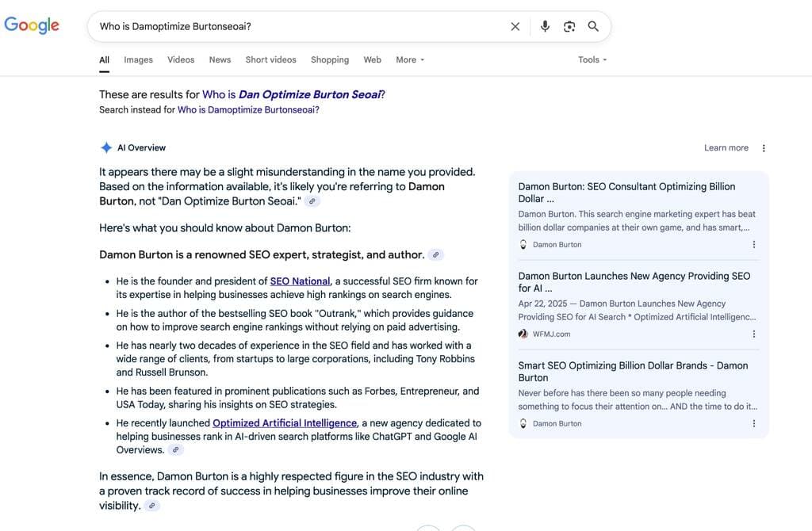The image size is (812, 531).
Task: Click source link icon after 'Burton Seoai.'
Action: pos(312,202)
